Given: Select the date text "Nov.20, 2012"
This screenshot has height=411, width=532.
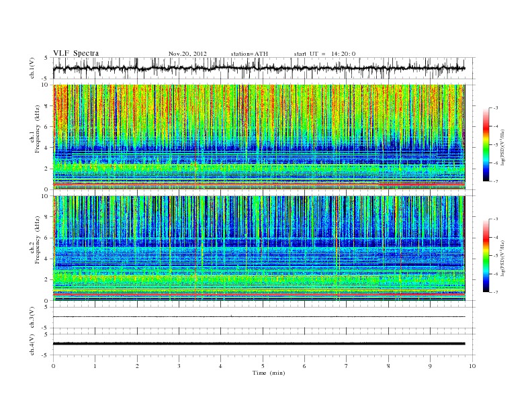Looking at the screenshot, I should click(187, 54).
